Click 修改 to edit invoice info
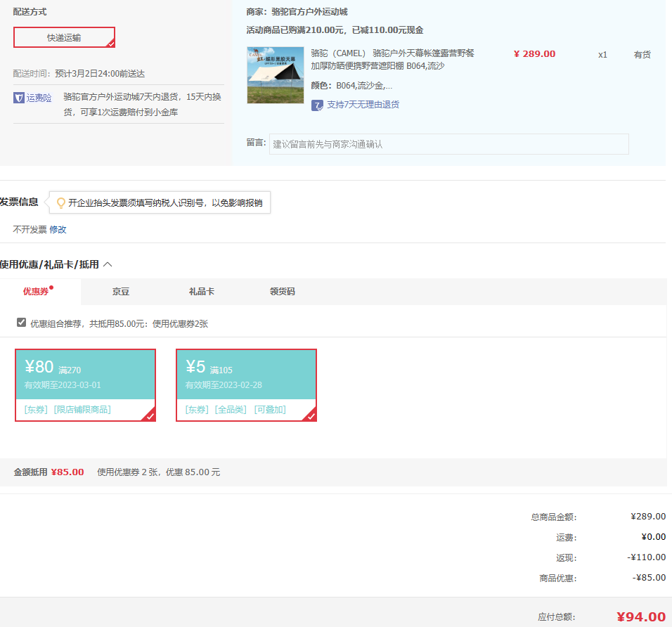Screen dimensions: 672x627 [x=58, y=230]
